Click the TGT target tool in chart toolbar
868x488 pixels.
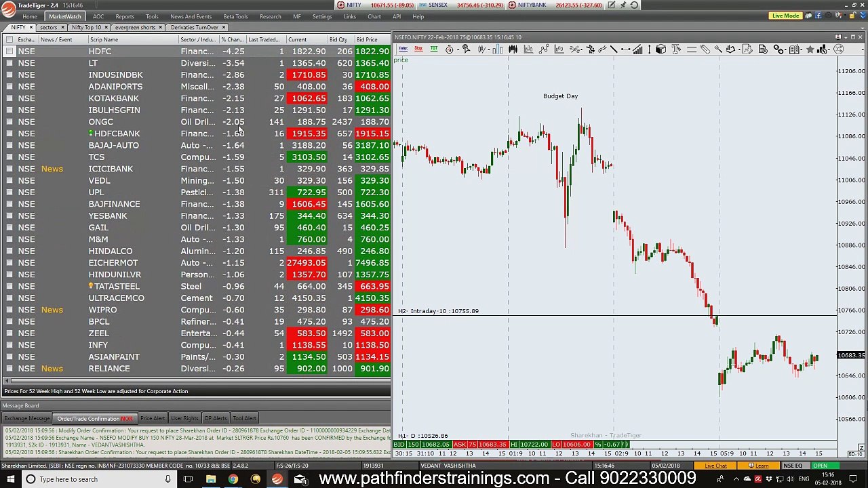(x=434, y=49)
